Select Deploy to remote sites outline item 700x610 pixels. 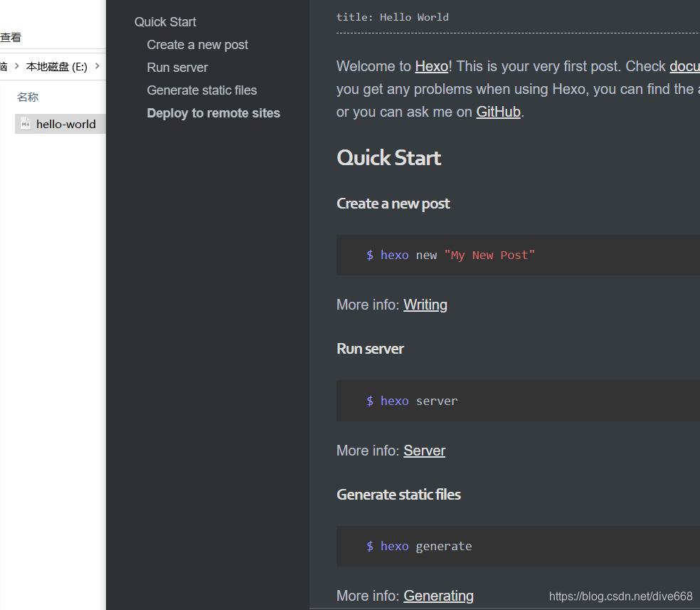click(x=213, y=113)
